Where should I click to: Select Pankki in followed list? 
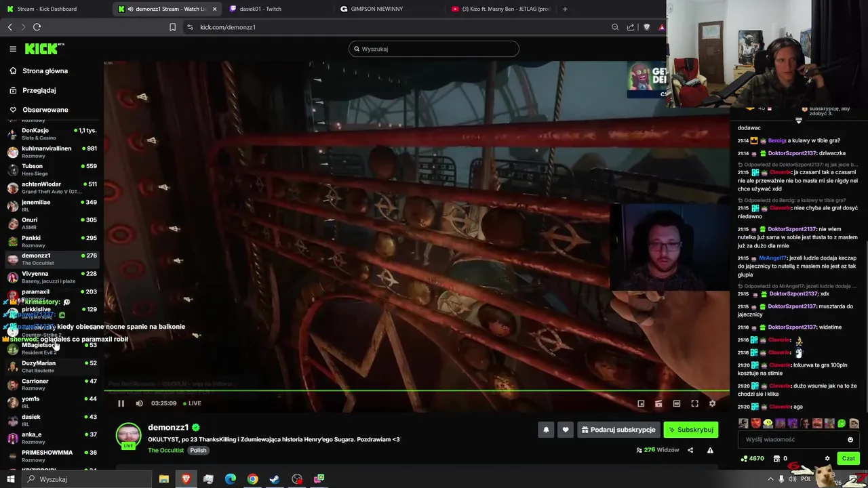[52, 241]
